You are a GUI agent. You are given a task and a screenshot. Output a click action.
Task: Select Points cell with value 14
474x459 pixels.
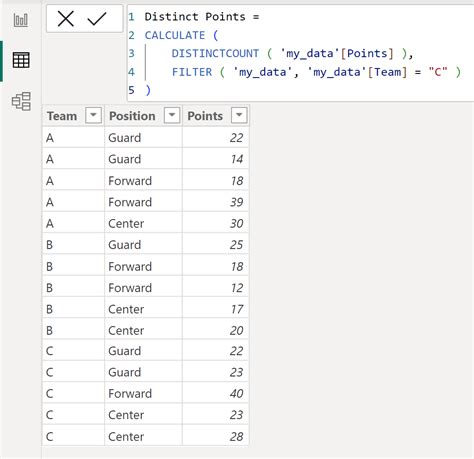tap(216, 159)
